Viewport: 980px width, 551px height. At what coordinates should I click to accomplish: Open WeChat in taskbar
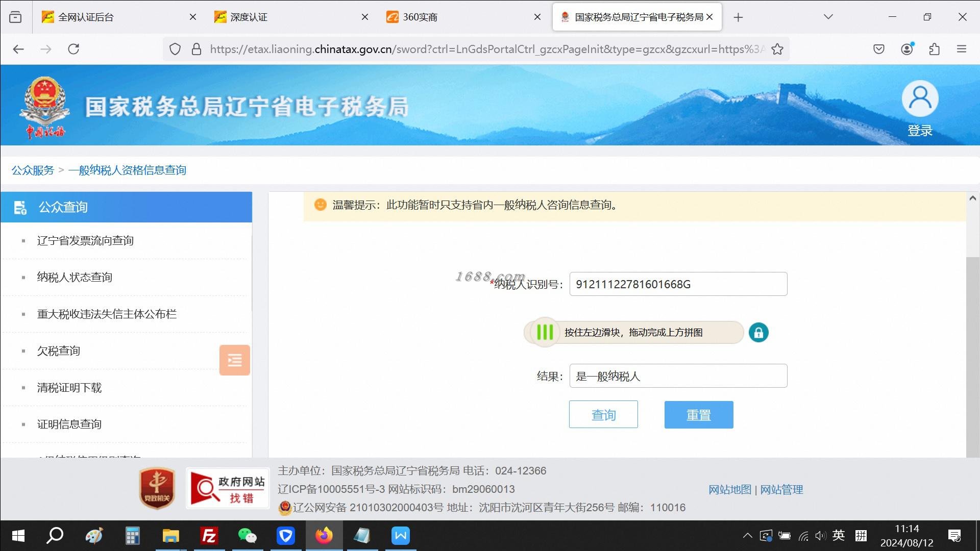pos(248,536)
